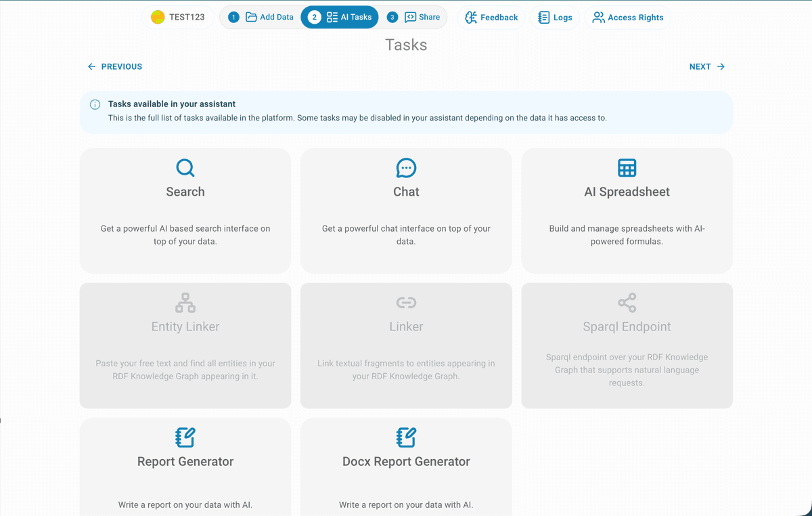This screenshot has width=812, height=516.
Task: Click the left arrow beside PREVIOUS
Action: pos(91,66)
